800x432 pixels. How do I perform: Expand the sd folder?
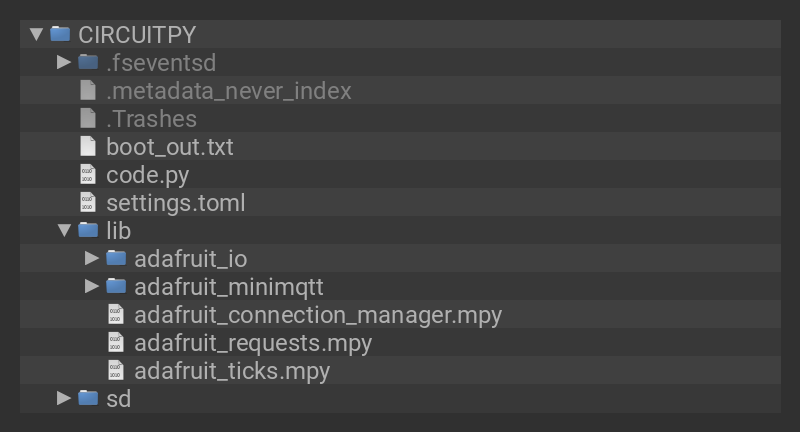(64, 398)
